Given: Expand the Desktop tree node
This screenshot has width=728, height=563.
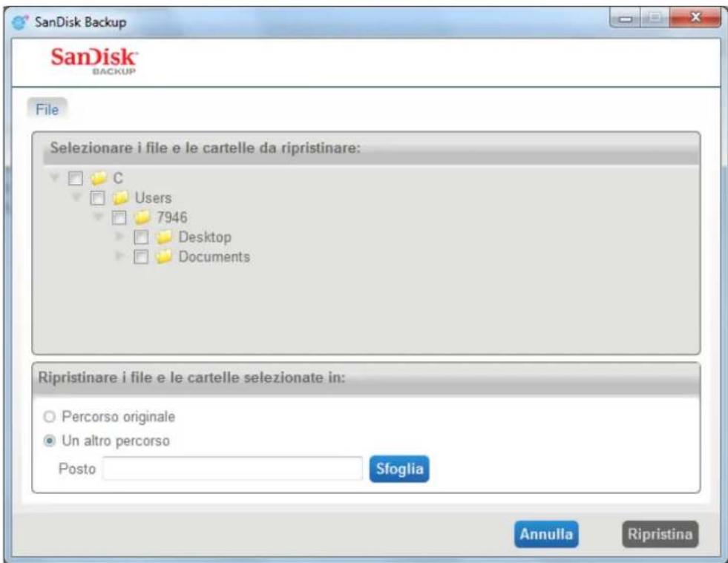Looking at the screenshot, I should pos(119,236).
